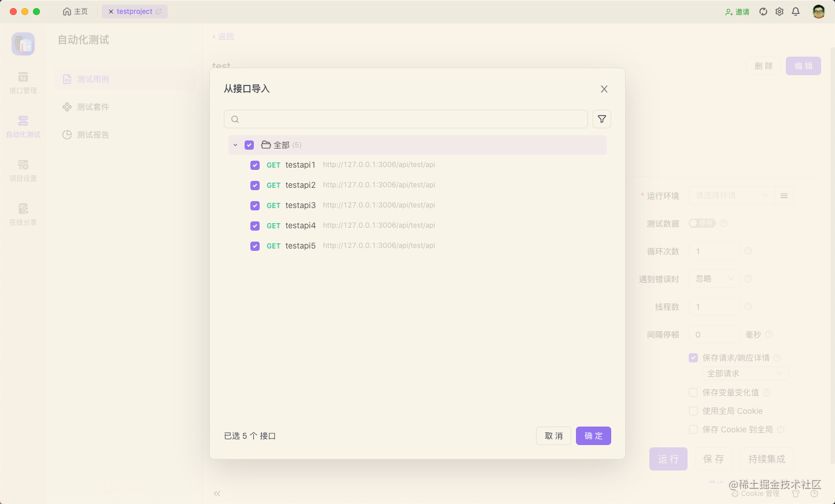Viewport: 835px width, 504px height.
Task: Open the notifications bell icon
Action: [x=796, y=12]
